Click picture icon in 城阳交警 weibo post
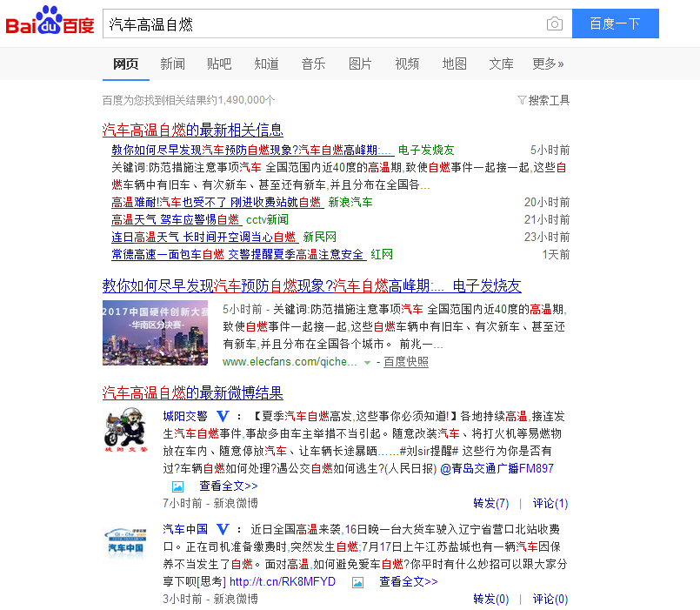 click(177, 486)
